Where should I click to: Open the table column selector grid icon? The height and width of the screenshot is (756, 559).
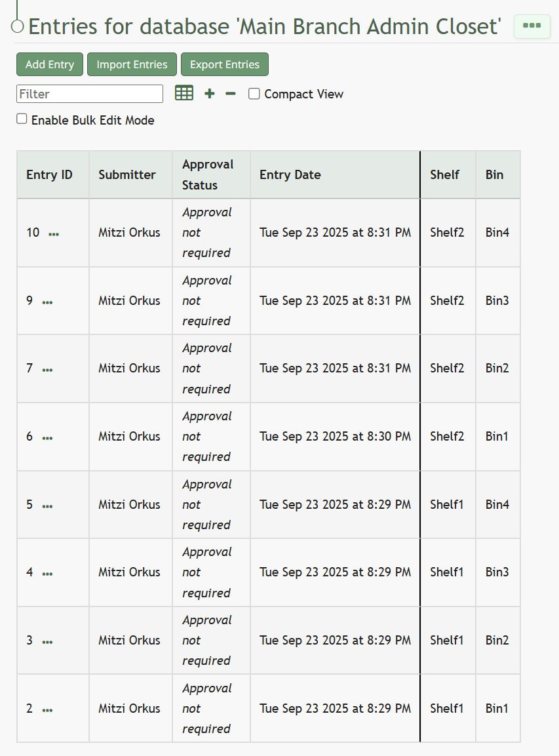184,92
